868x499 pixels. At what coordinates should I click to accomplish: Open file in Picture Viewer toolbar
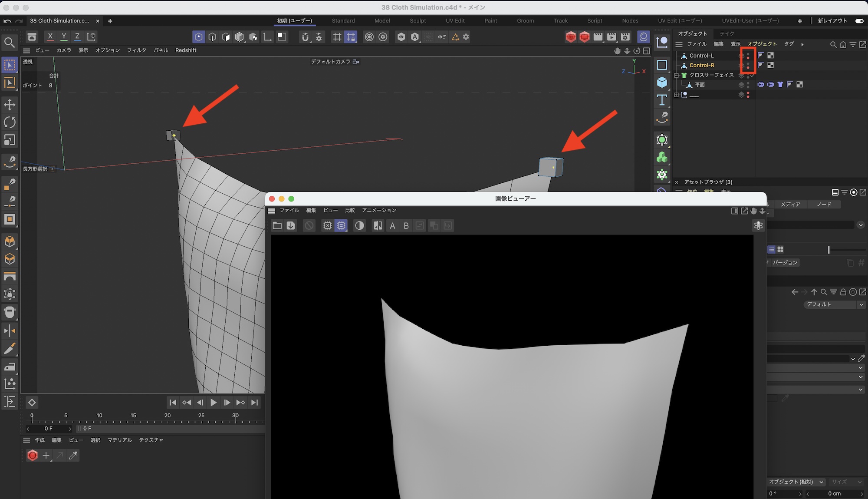pyautogui.click(x=277, y=225)
